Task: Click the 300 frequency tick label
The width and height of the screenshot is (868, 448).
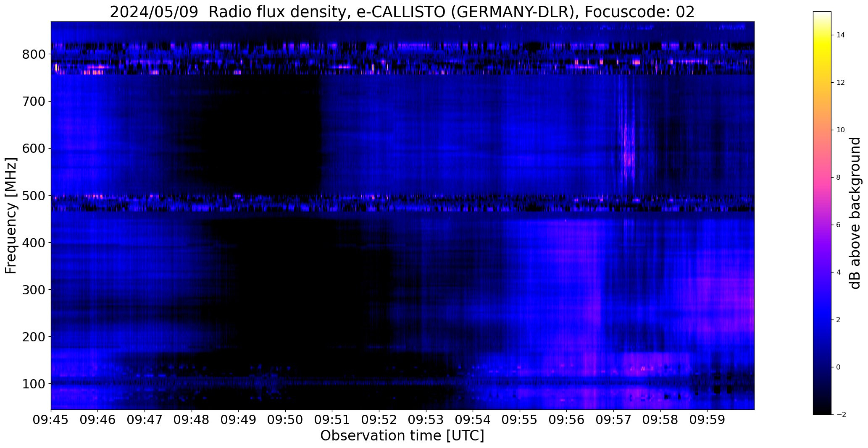Action: click(34, 290)
